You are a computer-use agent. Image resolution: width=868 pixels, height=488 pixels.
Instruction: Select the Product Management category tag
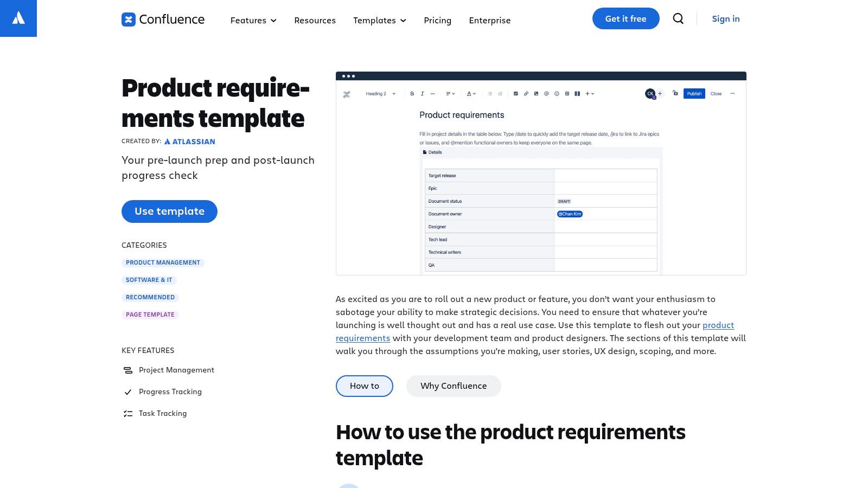click(163, 262)
